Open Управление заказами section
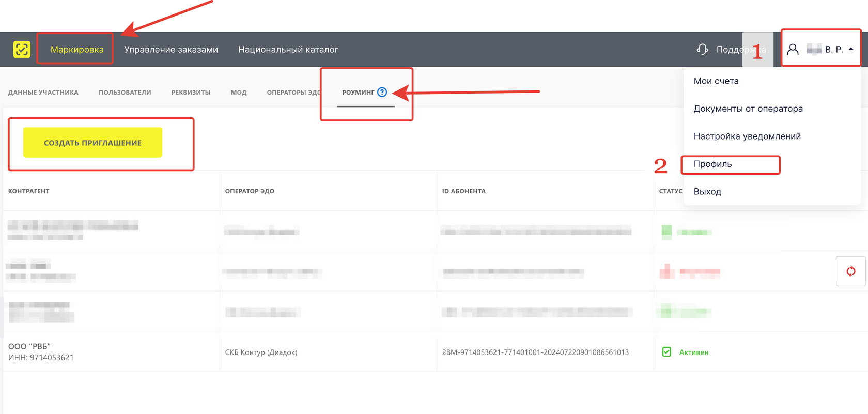Image resolution: width=868 pixels, height=414 pixels. [x=171, y=50]
